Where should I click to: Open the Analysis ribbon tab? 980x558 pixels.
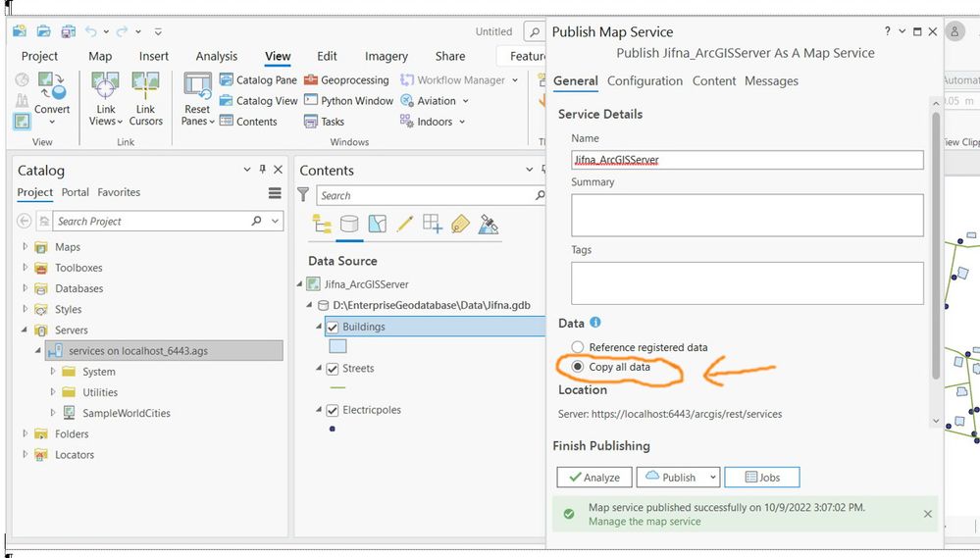point(216,56)
